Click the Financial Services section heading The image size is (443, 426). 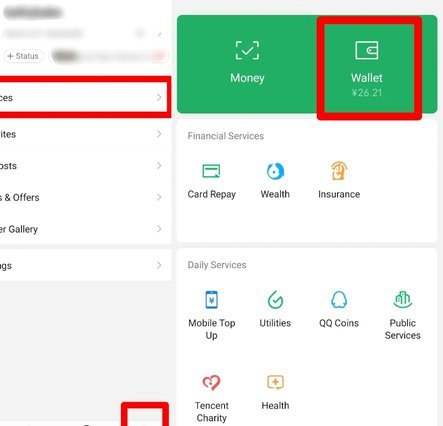(226, 136)
